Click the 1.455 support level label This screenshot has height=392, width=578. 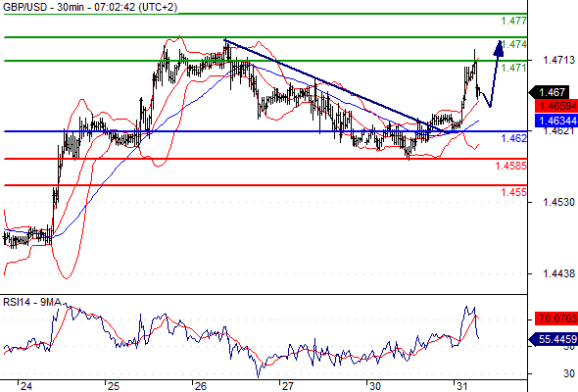click(x=514, y=192)
